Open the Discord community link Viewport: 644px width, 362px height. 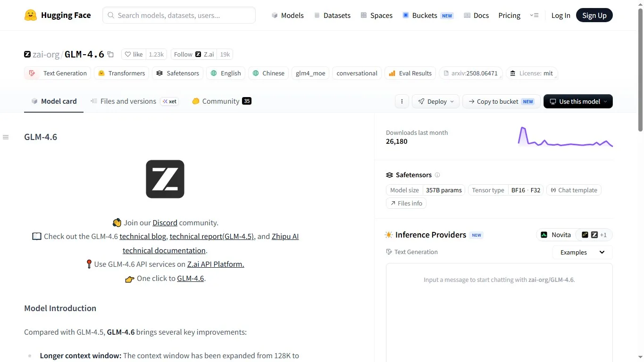165,222
